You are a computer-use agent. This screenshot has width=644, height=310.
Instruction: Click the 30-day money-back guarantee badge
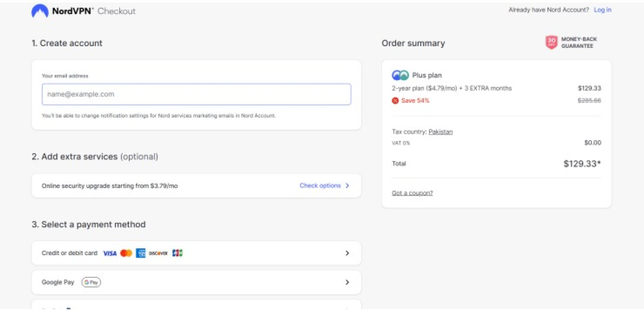coord(572,43)
